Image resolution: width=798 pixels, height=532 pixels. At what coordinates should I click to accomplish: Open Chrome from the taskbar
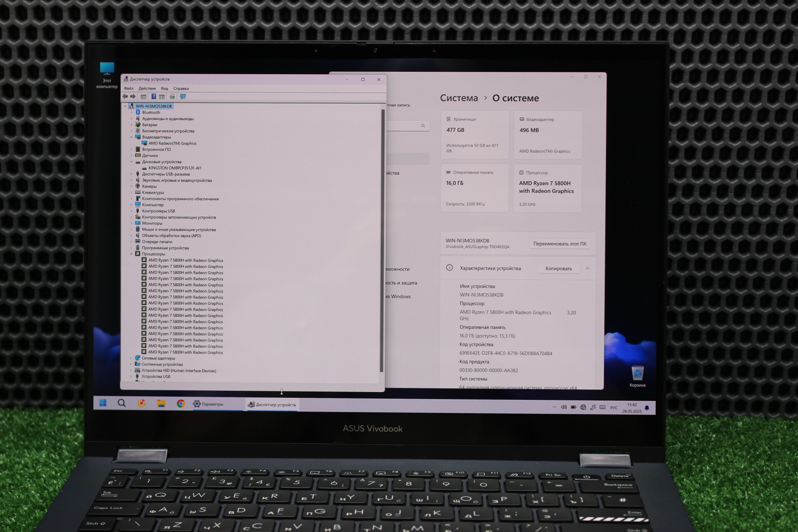pyautogui.click(x=181, y=403)
